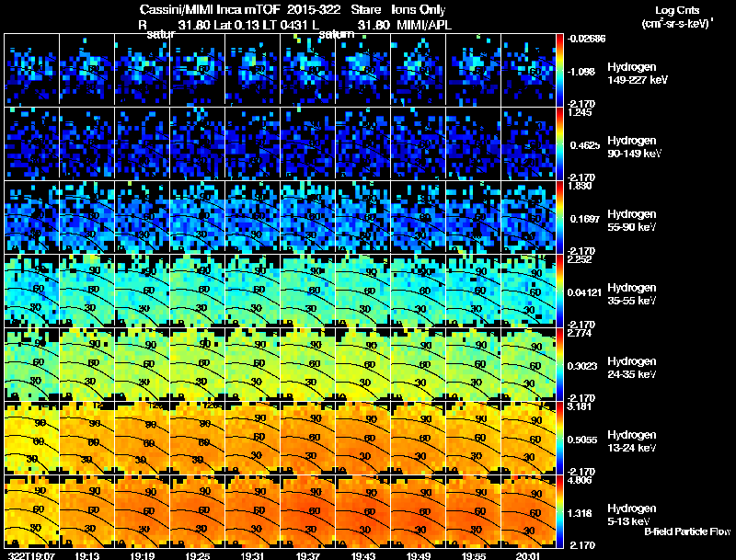Screen dimensions: 736x560
Task: Click the MIMI/APL text in header
Action: (424, 25)
